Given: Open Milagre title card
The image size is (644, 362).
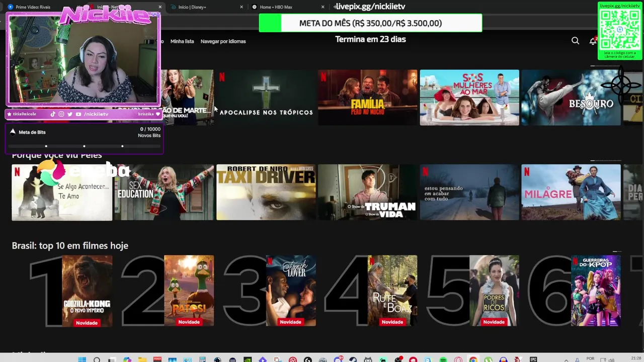Looking at the screenshot, I should (x=571, y=193).
